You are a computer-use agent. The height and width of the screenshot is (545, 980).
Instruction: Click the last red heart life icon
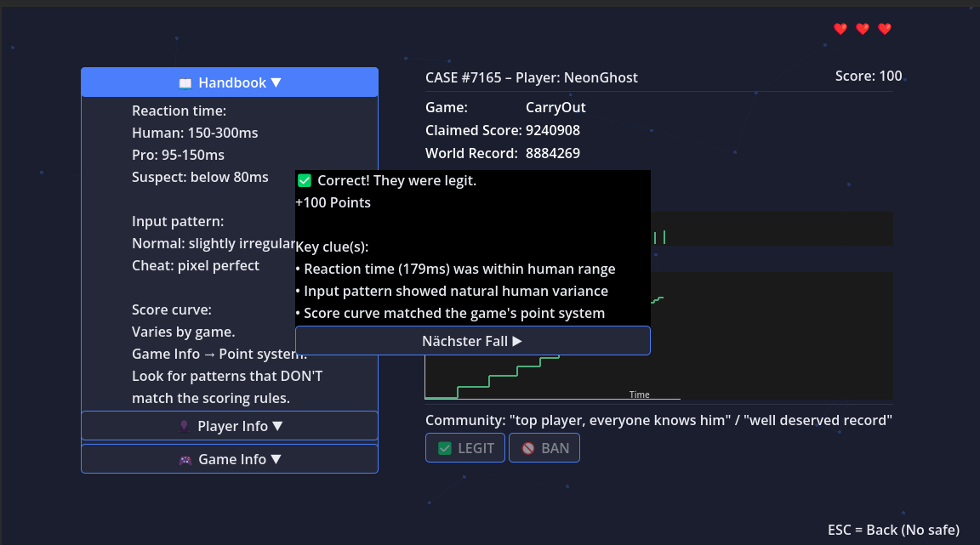click(885, 29)
